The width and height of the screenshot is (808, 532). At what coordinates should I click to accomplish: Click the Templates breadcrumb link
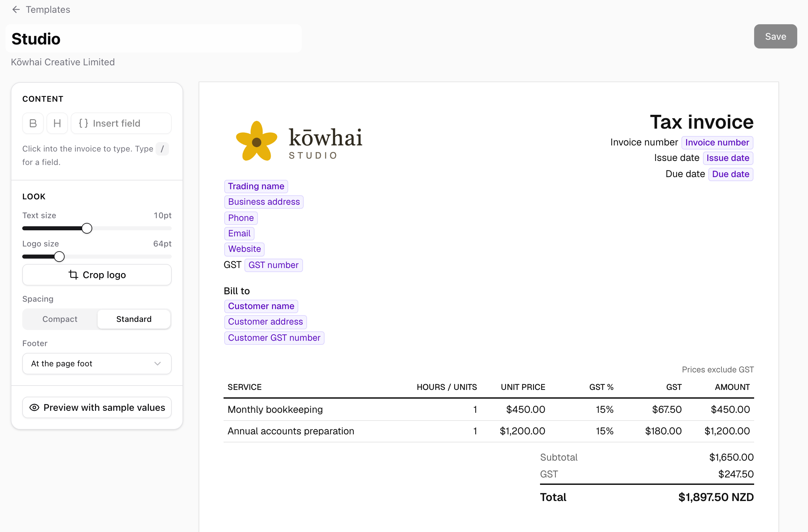48,9
